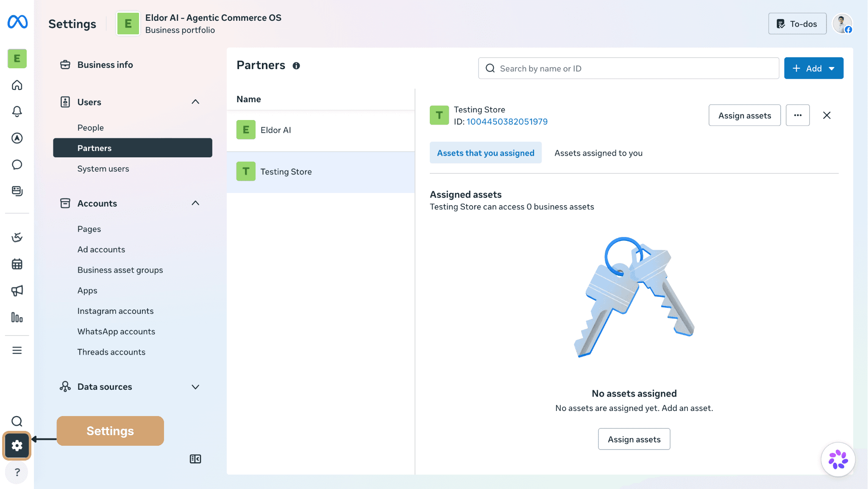Focus the Search by name or ID field
This screenshot has width=868, height=489.
(x=629, y=68)
